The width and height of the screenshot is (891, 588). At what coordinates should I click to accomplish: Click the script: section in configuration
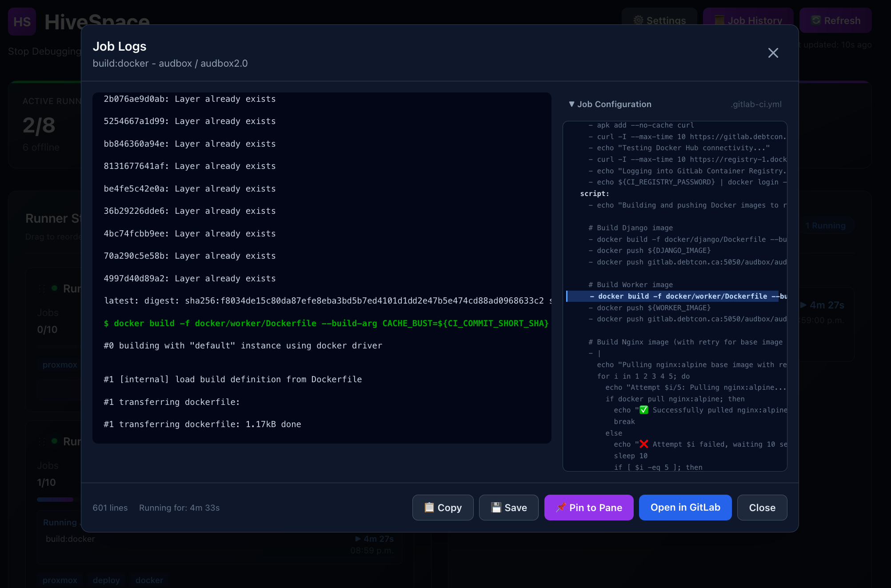pos(594,193)
